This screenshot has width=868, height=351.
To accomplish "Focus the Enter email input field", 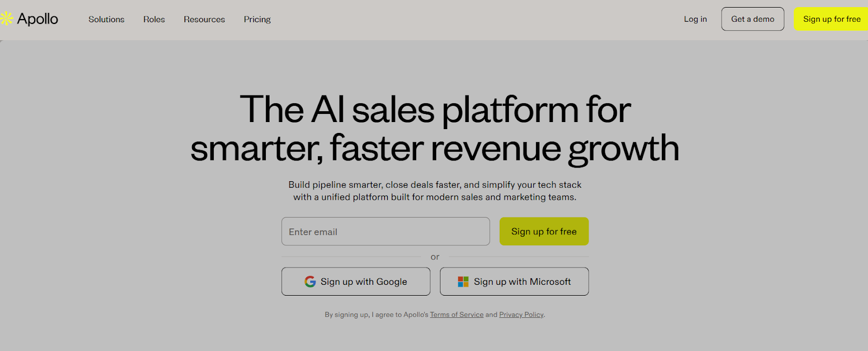I will pyautogui.click(x=385, y=231).
